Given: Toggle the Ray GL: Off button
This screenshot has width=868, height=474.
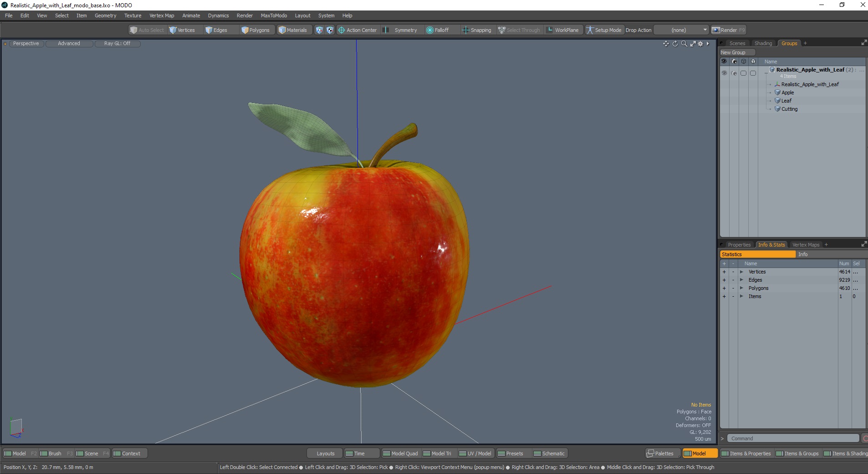Looking at the screenshot, I should pyautogui.click(x=117, y=44).
